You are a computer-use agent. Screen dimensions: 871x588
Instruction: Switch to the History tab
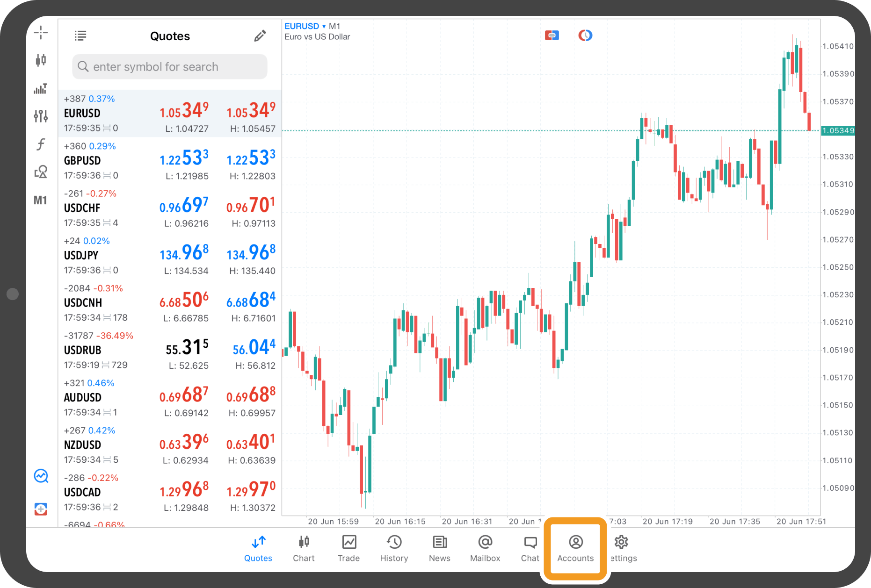point(394,548)
